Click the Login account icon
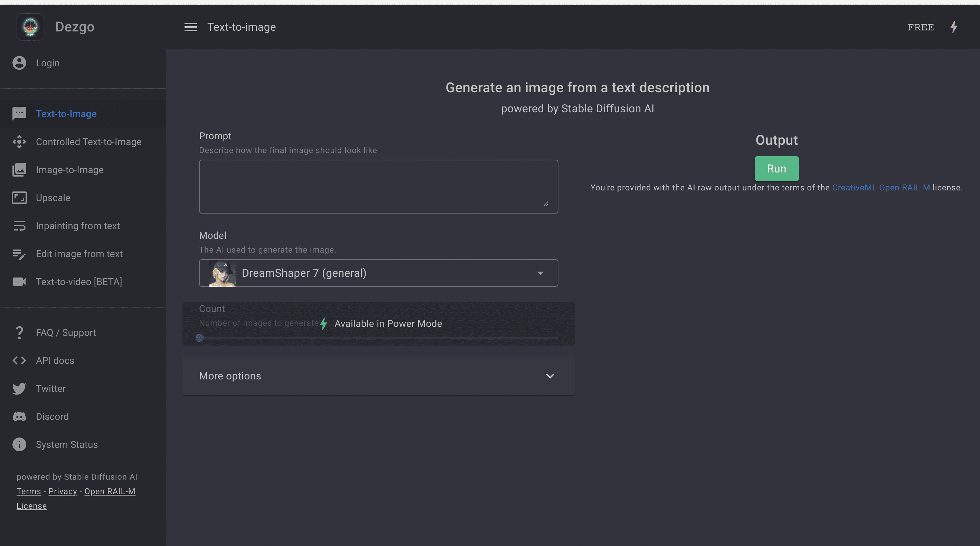The height and width of the screenshot is (546, 980). click(19, 63)
